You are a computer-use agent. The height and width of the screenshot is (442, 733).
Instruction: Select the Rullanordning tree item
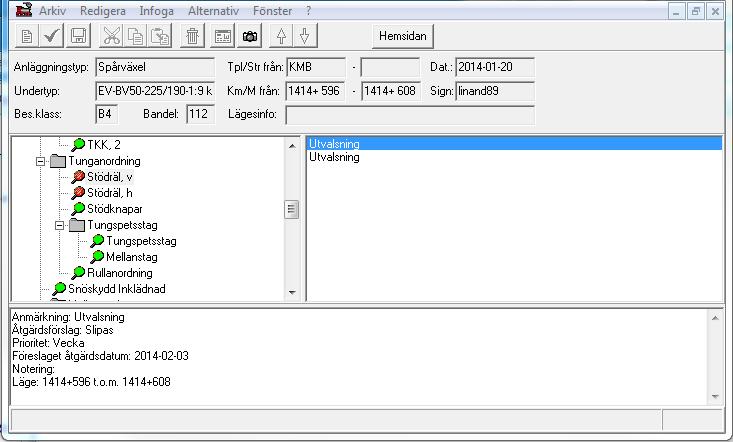point(120,273)
